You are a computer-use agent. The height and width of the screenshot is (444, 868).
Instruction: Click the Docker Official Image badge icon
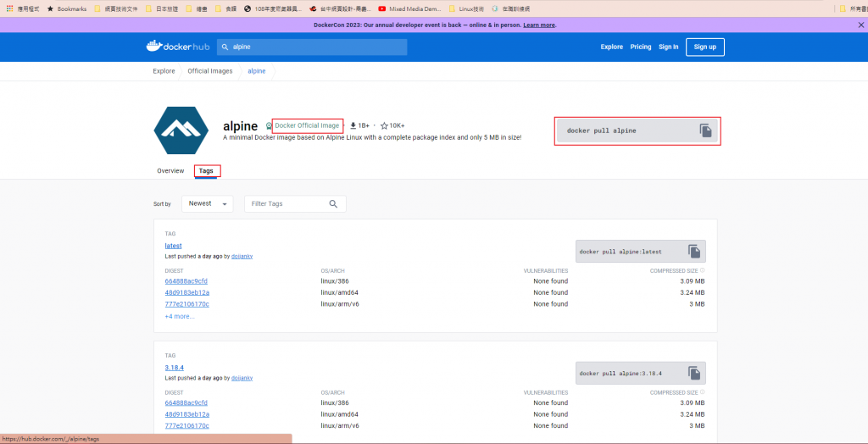(x=269, y=125)
